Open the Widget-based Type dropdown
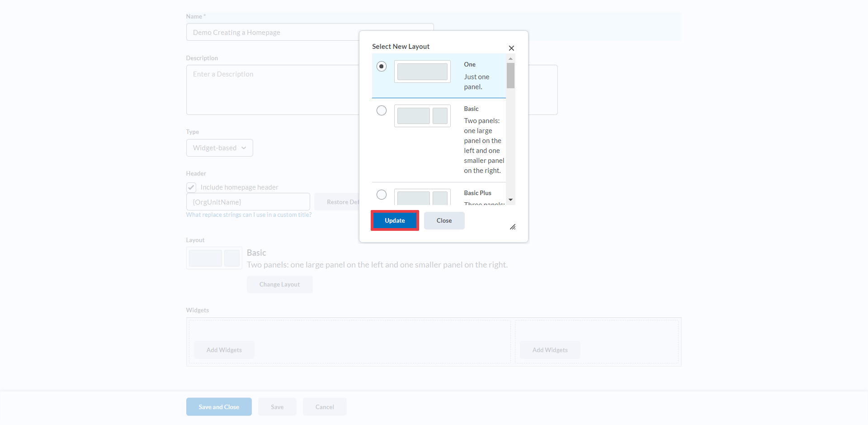Image resolution: width=868 pixels, height=425 pixels. (x=219, y=148)
